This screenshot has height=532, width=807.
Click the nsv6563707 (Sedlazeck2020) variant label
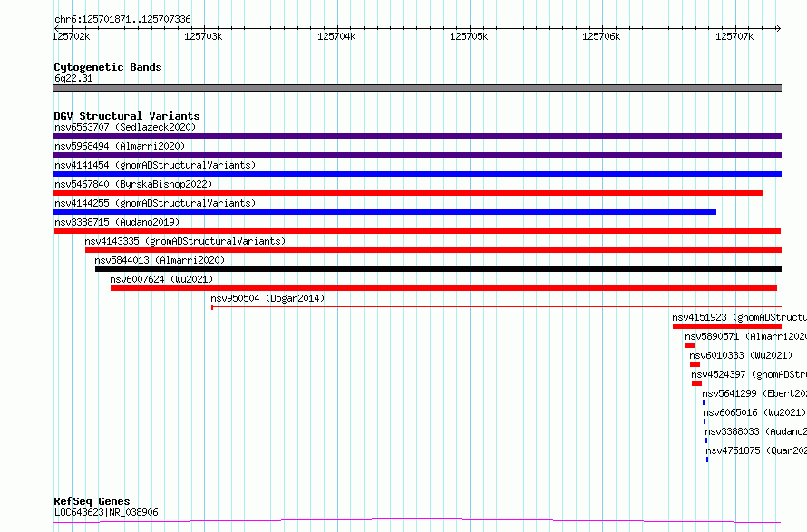pyautogui.click(x=125, y=127)
